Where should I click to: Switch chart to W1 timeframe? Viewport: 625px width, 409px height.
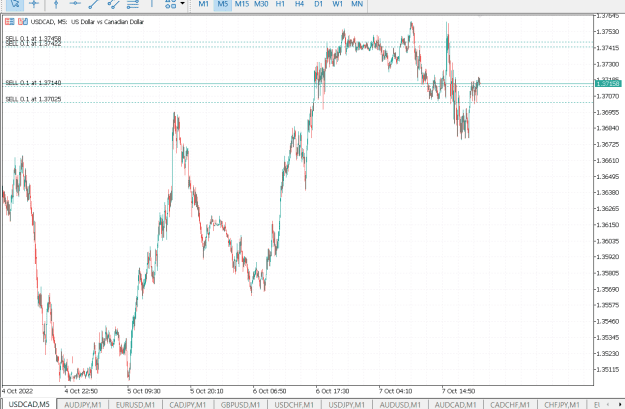[x=338, y=4]
